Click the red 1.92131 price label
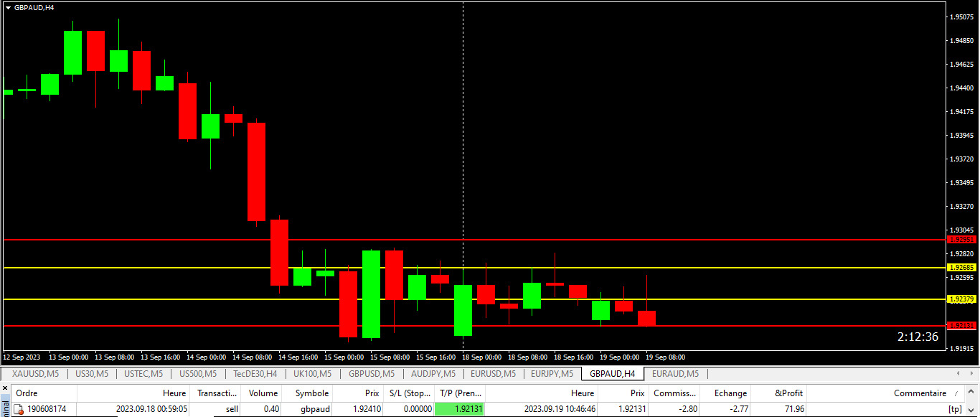The width and height of the screenshot is (980, 417). 962,326
